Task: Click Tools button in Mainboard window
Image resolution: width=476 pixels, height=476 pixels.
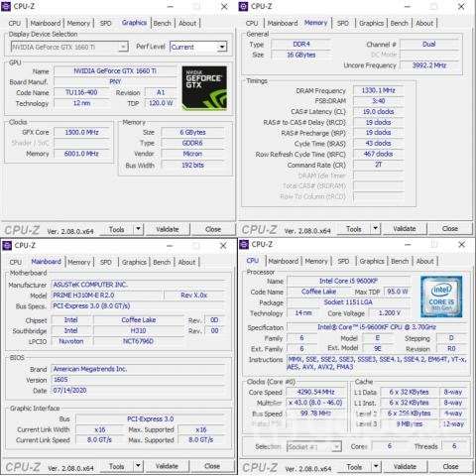Action: [x=117, y=466]
